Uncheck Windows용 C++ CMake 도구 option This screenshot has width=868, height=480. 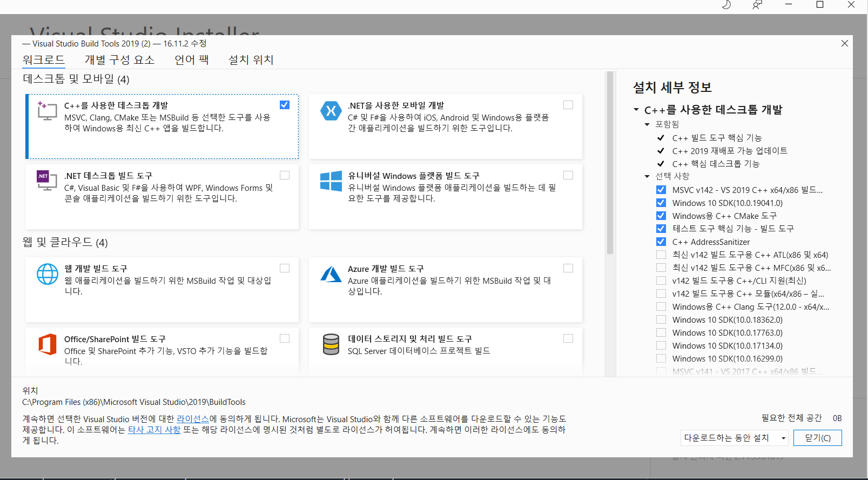click(x=661, y=216)
